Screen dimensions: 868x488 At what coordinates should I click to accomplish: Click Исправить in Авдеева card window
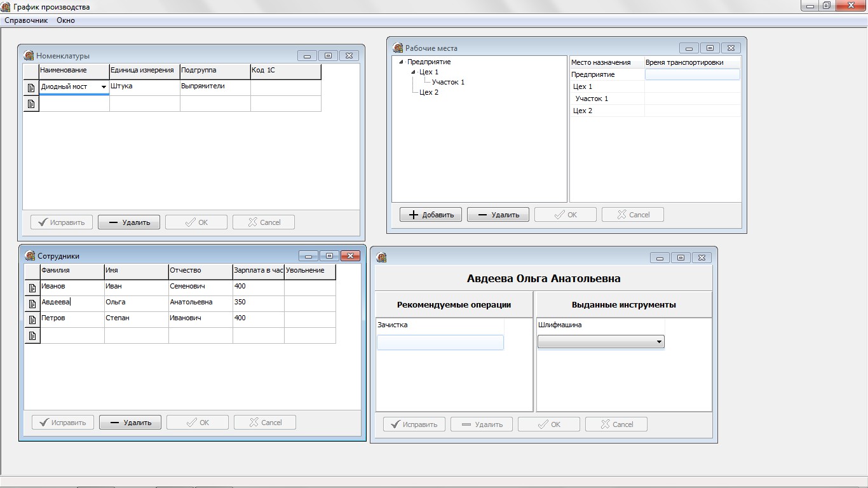point(414,424)
